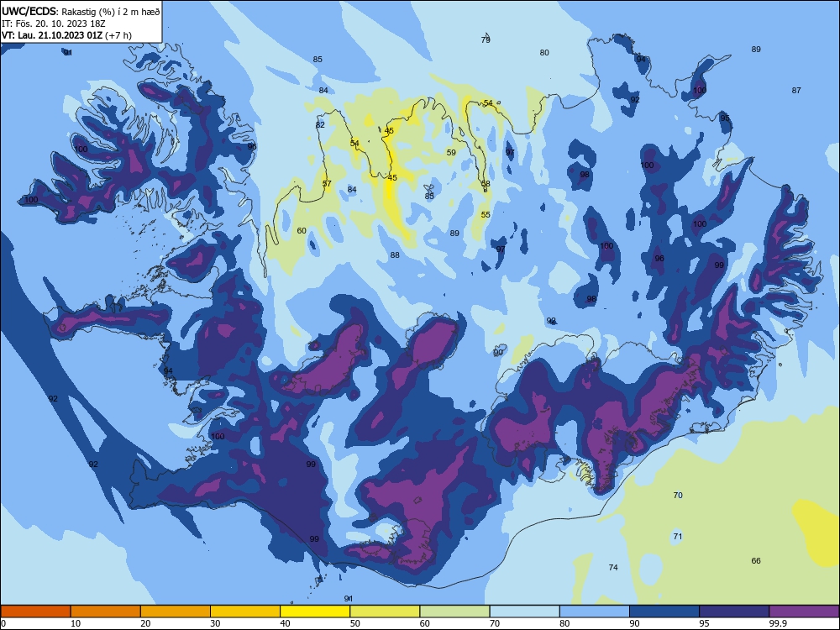Image resolution: width=840 pixels, height=630 pixels.
Task: Select the map value 59
Action: click(451, 153)
